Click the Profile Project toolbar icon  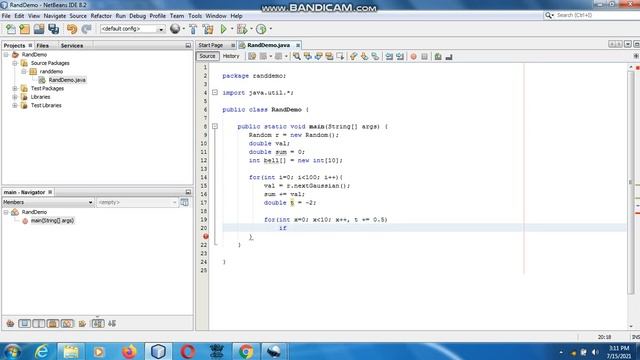(261, 29)
